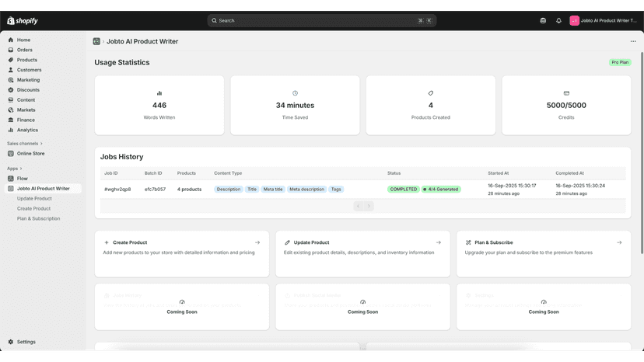The width and height of the screenshot is (644, 362).
Task: Go to the previous Jobs History page
Action: pyautogui.click(x=358, y=206)
